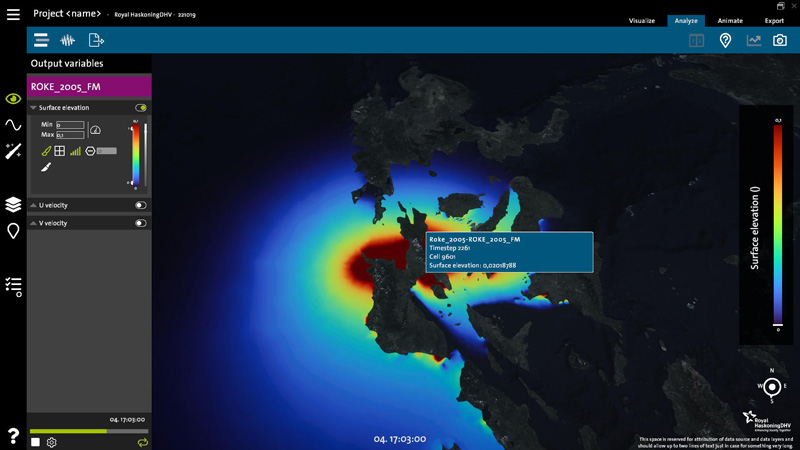The height and width of the screenshot is (450, 800).
Task: Open the main hamburger menu
Action: (x=13, y=14)
